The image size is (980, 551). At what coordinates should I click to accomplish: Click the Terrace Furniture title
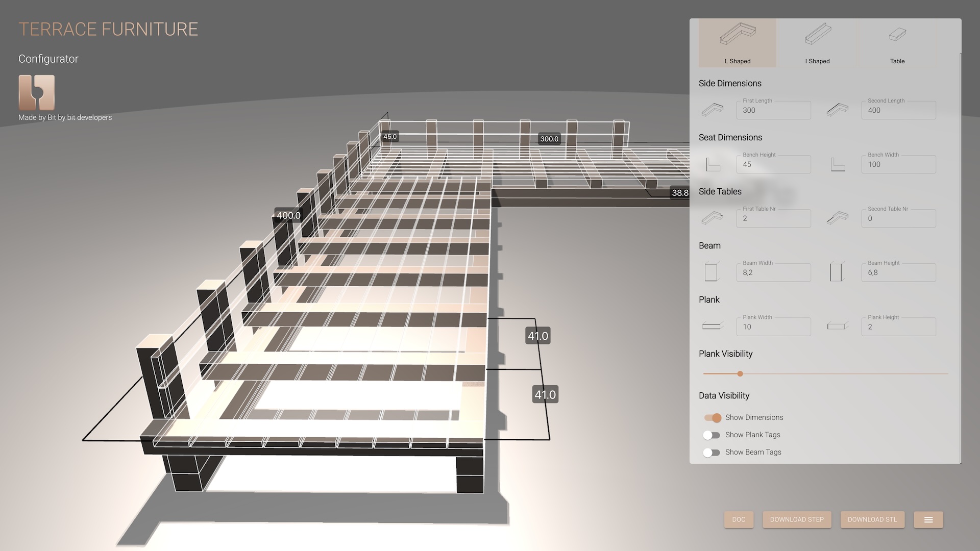coord(108,30)
